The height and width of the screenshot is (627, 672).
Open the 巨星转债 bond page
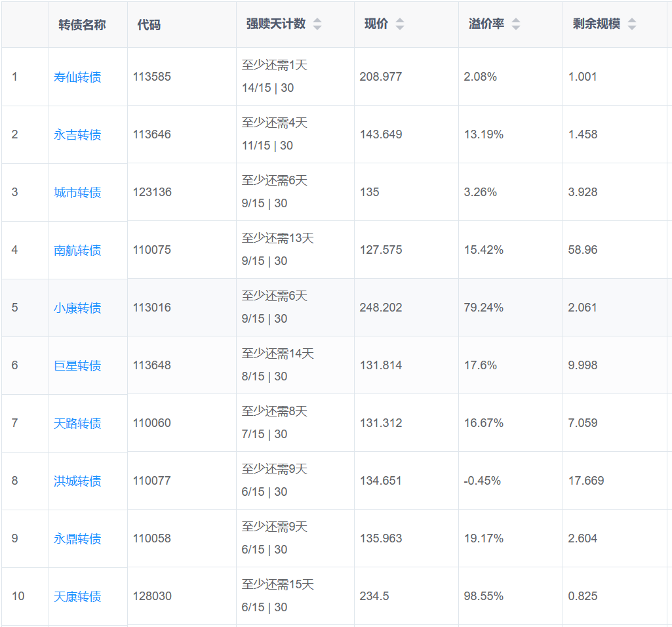tap(77, 365)
